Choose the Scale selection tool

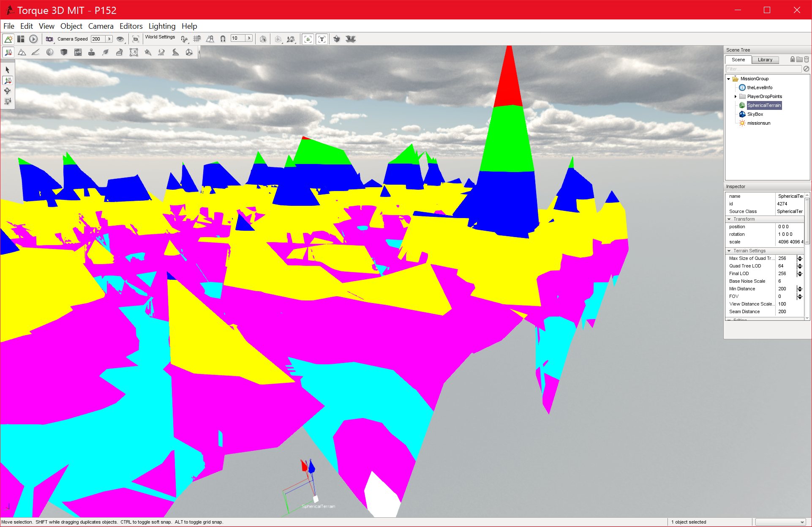8,101
